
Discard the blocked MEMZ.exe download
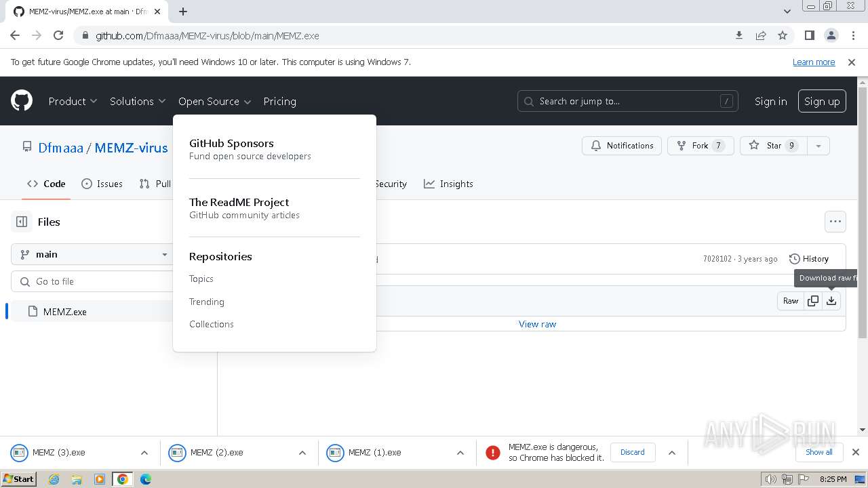click(x=633, y=452)
